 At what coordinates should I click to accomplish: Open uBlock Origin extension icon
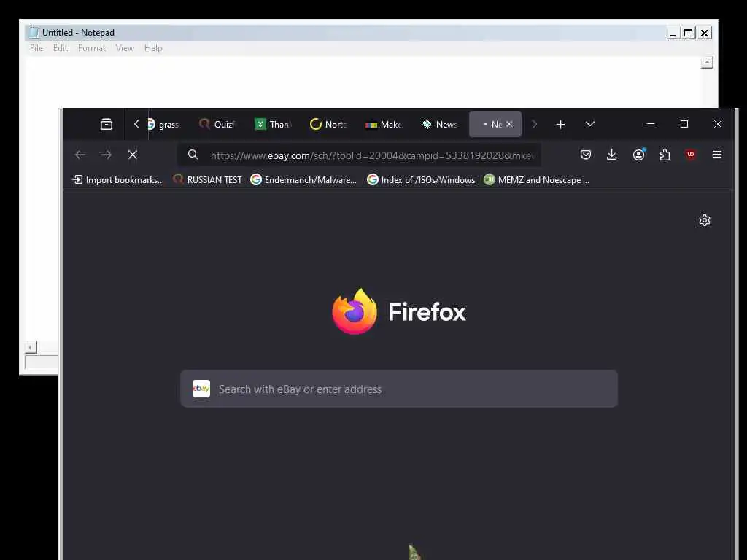tap(690, 155)
